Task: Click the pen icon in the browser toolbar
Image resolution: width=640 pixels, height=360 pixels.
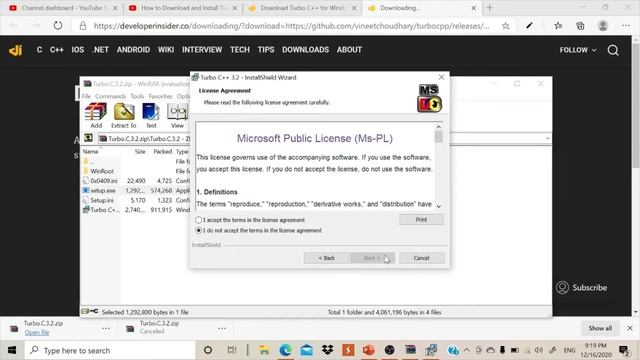Action: tap(529, 26)
